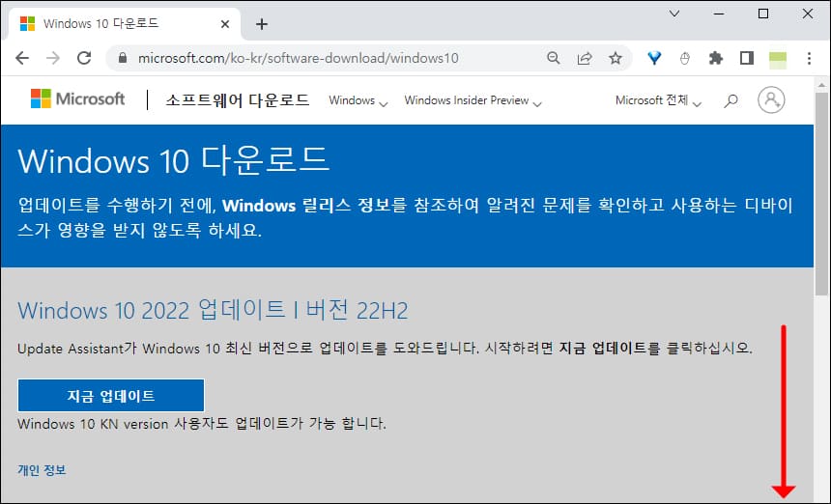Open the blue diamond extension icon

pyautogui.click(x=654, y=58)
